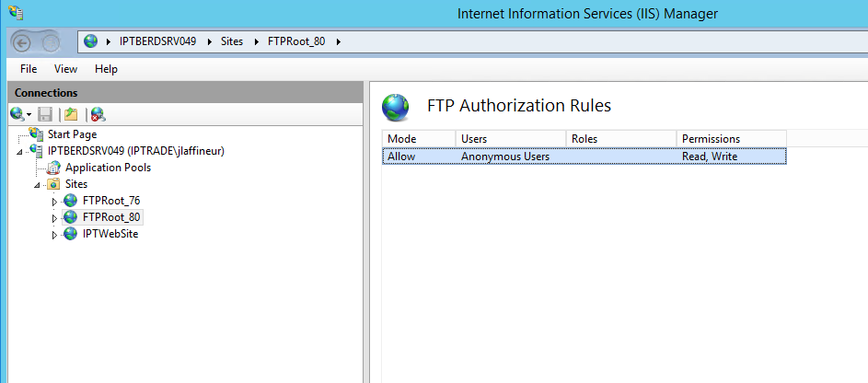Collapse the IPTBERDSRV049 server node
The height and width of the screenshot is (383, 868).
(x=20, y=152)
